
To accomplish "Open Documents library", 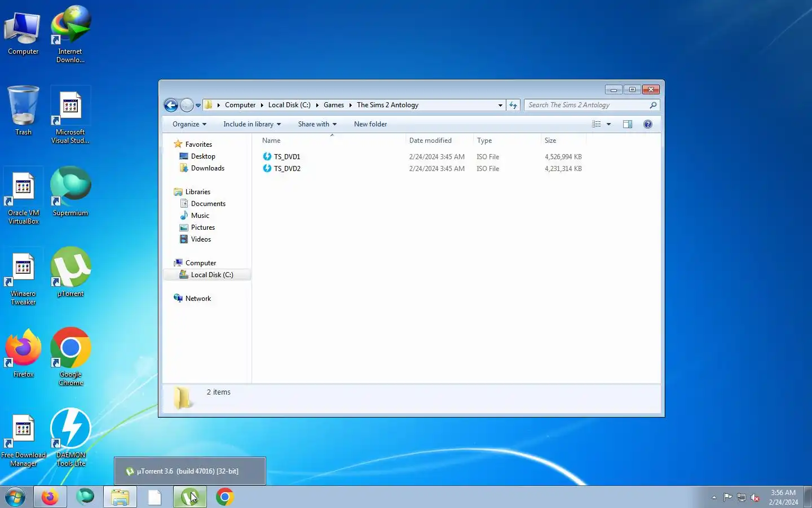I will (208, 204).
